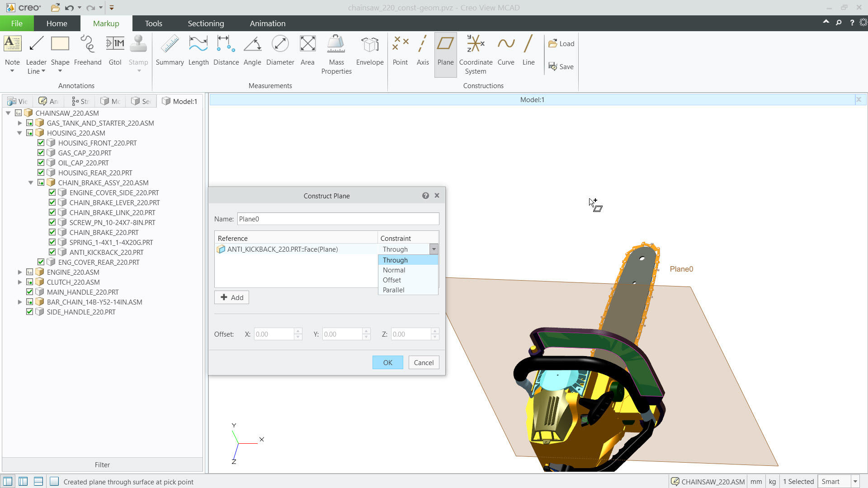Start a Distance measurement
Screen dimensions: 868x488
226,51
